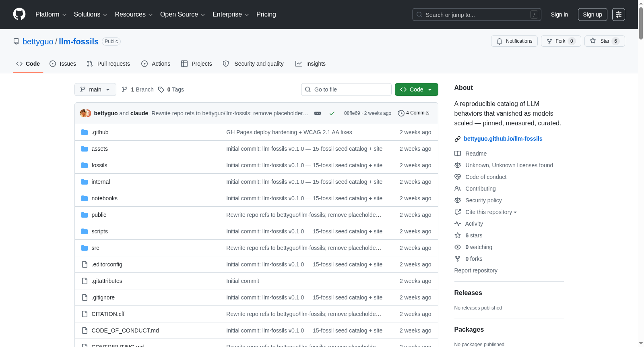
Task: View the 1 Branch list
Action: coord(138,89)
